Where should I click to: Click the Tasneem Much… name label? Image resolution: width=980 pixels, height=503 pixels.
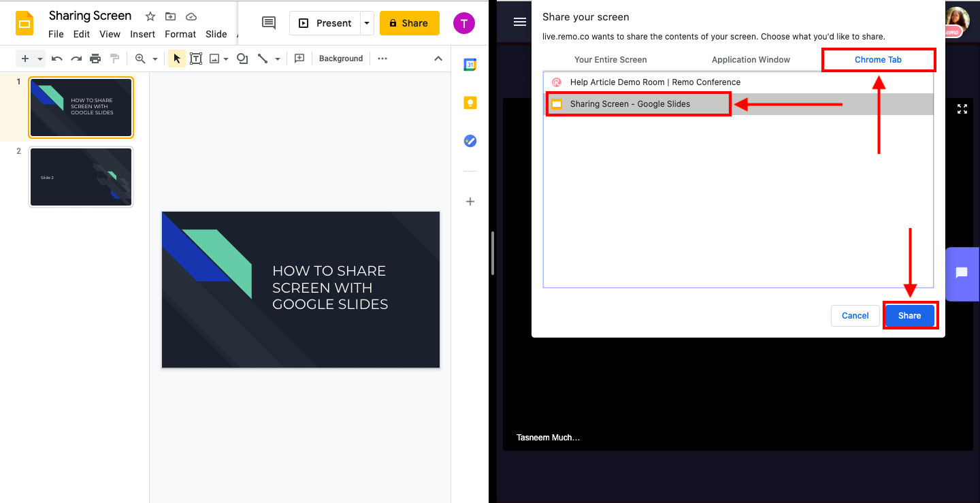click(x=548, y=438)
